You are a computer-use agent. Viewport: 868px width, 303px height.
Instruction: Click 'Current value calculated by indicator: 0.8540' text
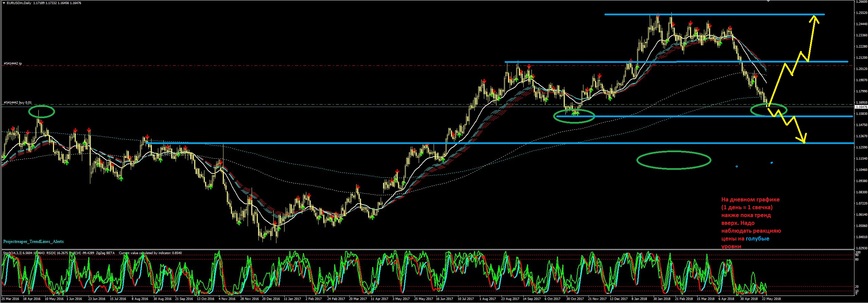[150, 253]
